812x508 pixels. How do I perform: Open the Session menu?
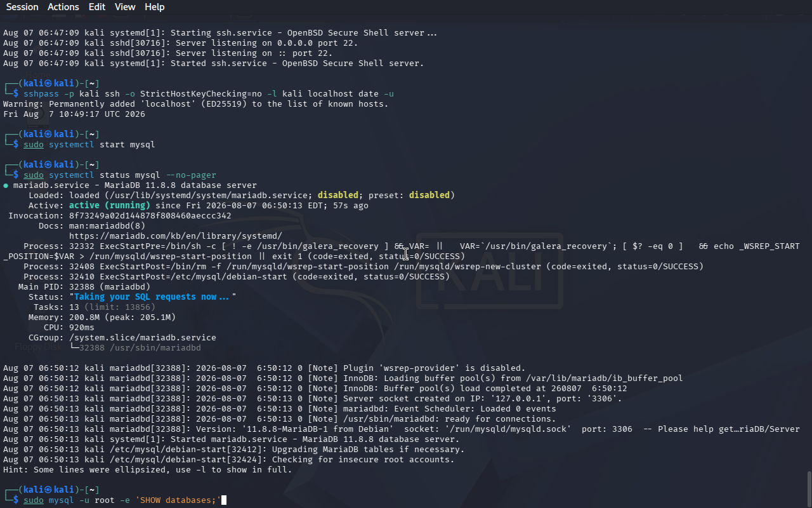pyautogui.click(x=22, y=7)
